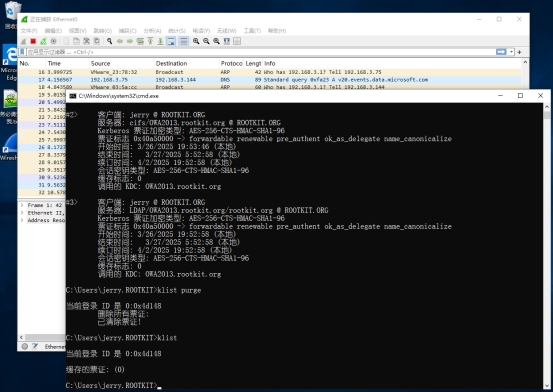Click the packet list scroll up arrow

pyautogui.click(x=525, y=62)
